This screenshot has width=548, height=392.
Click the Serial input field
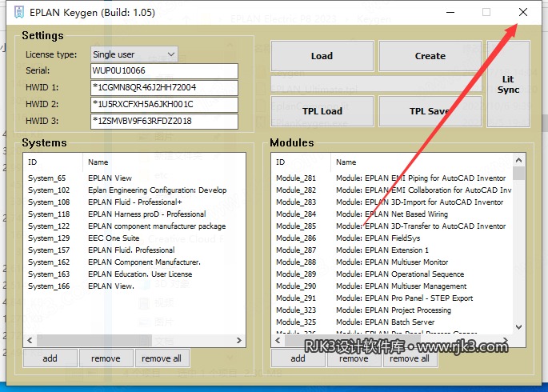(x=164, y=70)
